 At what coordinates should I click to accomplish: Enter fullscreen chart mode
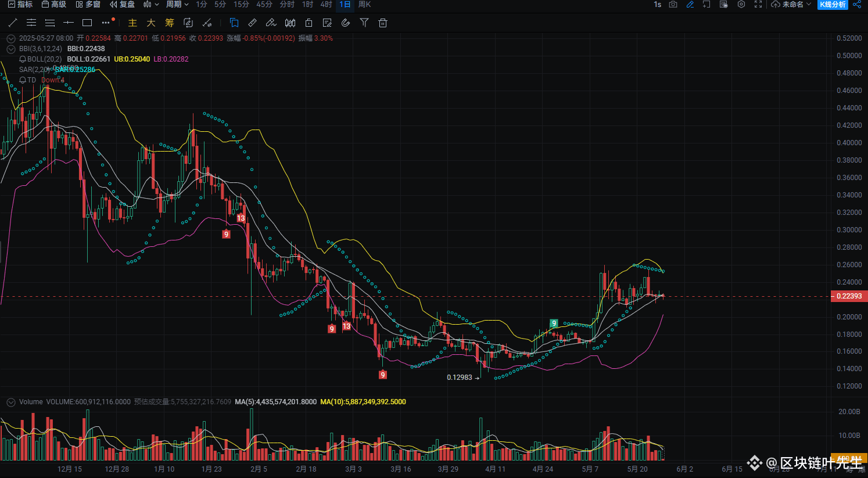pyautogui.click(x=758, y=5)
